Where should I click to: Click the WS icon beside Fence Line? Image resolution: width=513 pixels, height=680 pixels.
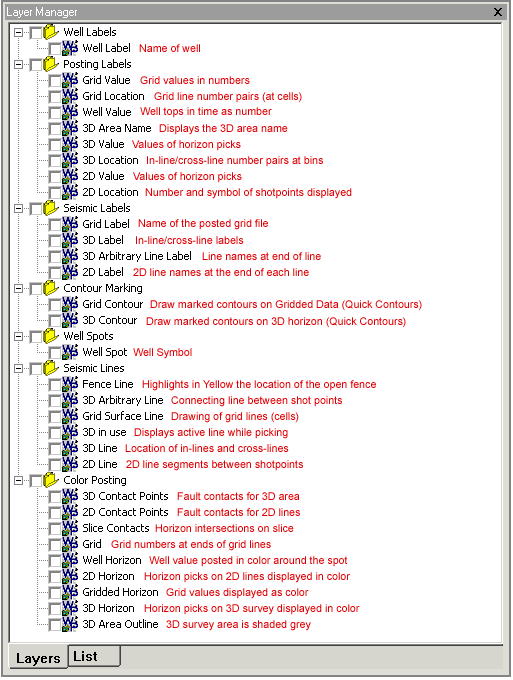[70, 384]
